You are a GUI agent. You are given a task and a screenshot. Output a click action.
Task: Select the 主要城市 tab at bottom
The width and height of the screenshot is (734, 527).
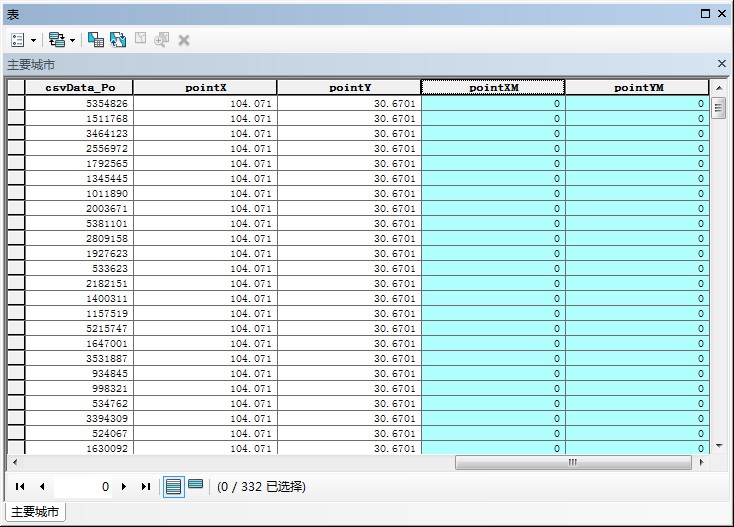33,513
